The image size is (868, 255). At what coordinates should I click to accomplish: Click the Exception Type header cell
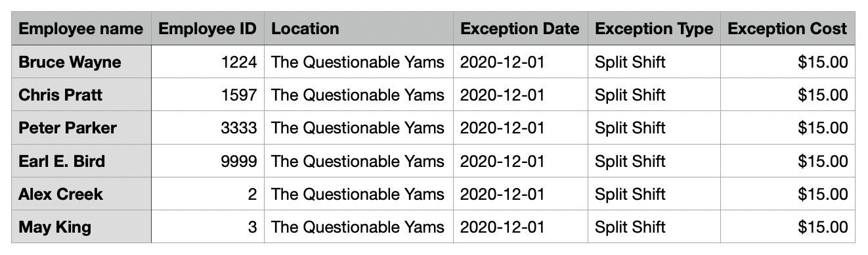pos(654,29)
